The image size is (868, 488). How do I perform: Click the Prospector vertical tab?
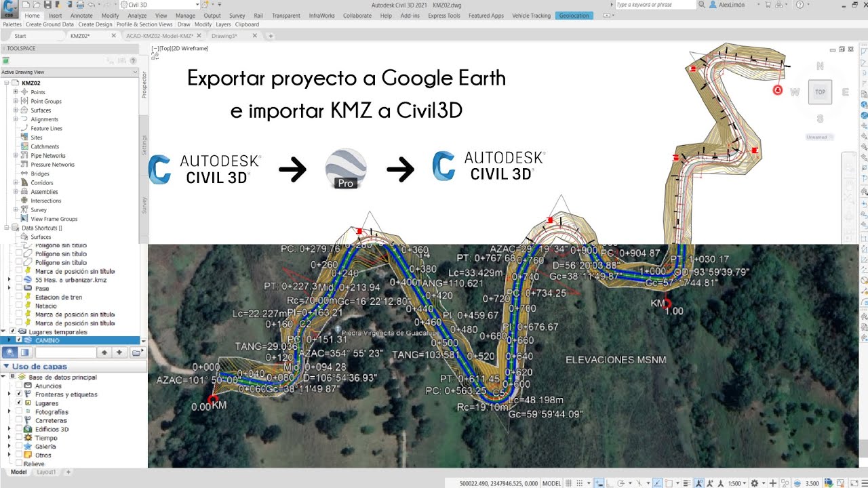(x=144, y=85)
